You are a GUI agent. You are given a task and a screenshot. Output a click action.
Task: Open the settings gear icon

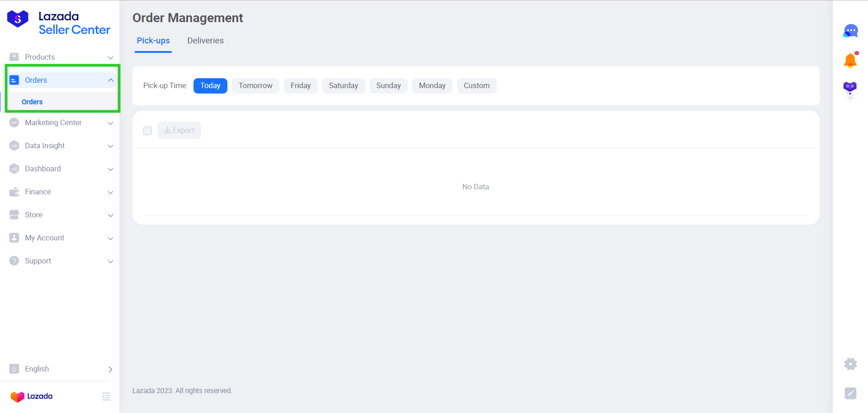coord(850,364)
